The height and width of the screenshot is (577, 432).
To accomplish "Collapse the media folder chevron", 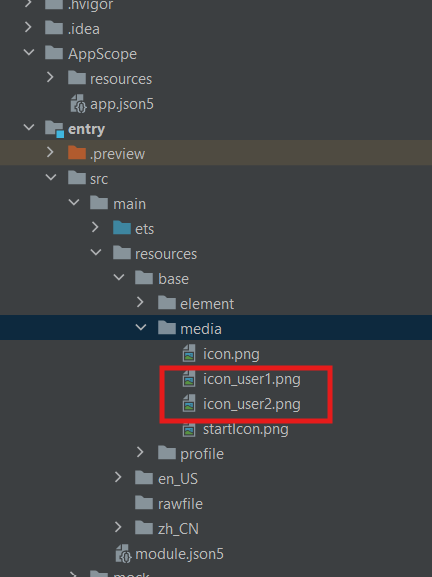I will coord(141,328).
